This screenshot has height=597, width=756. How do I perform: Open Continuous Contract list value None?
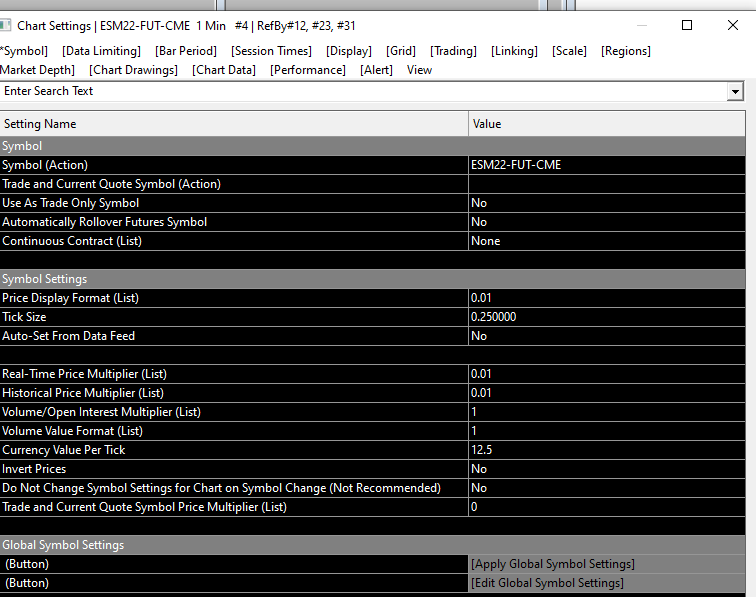(x=607, y=241)
